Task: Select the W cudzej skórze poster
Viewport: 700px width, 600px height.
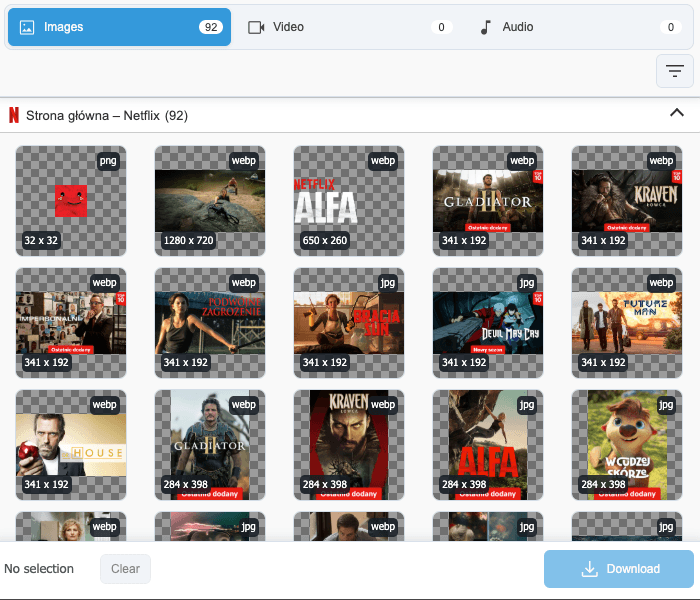Action: point(627,445)
